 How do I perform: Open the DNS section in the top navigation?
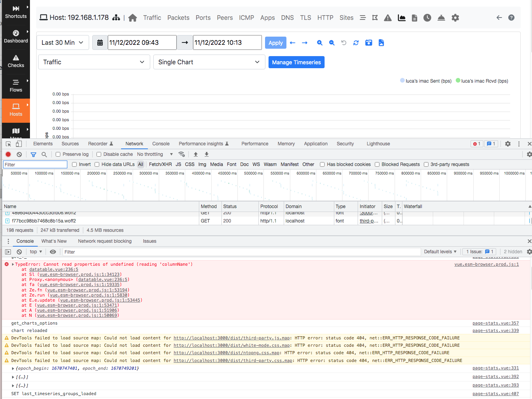click(x=287, y=18)
